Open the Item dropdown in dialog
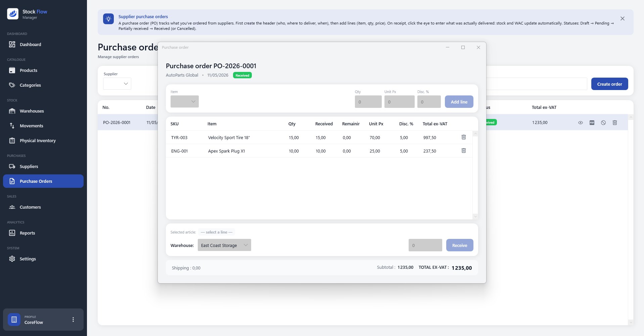Image resolution: width=644 pixels, height=336 pixels. 185,101
